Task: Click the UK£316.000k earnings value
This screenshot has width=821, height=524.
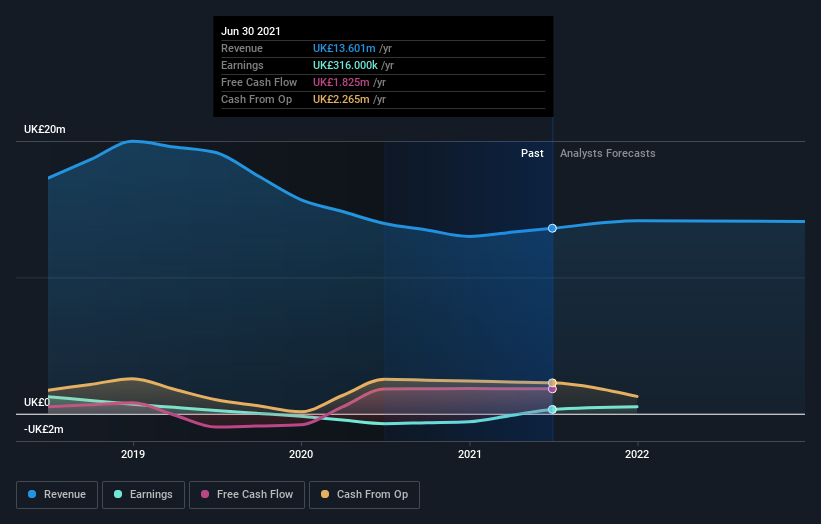Action: [x=345, y=65]
